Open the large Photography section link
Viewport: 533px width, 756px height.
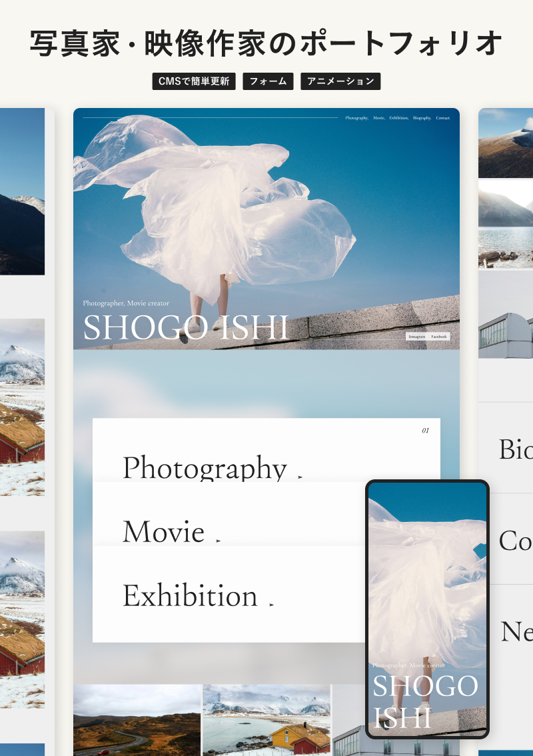[205, 467]
